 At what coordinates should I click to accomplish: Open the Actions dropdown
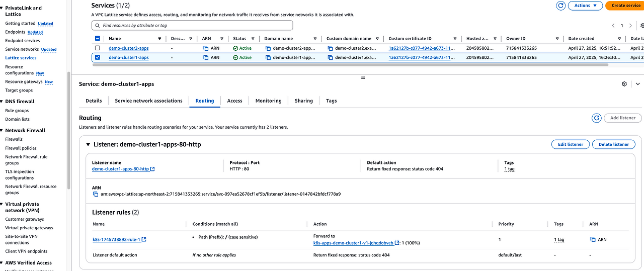coord(585,6)
